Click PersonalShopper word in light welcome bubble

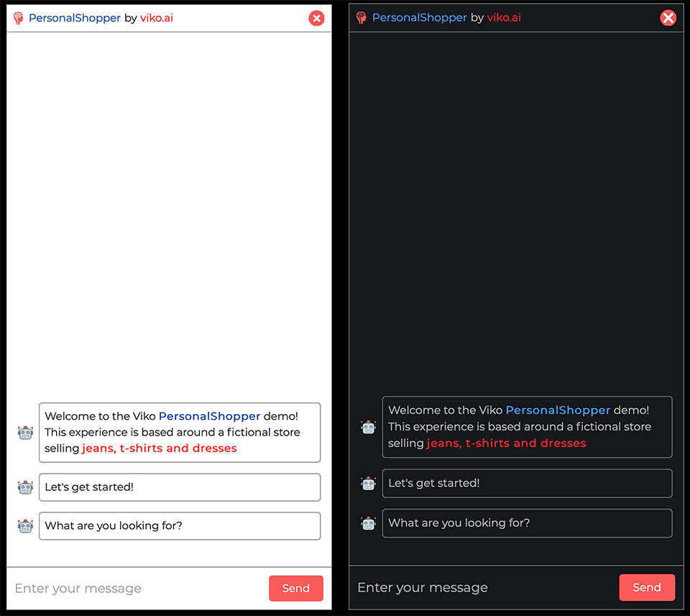tap(209, 416)
